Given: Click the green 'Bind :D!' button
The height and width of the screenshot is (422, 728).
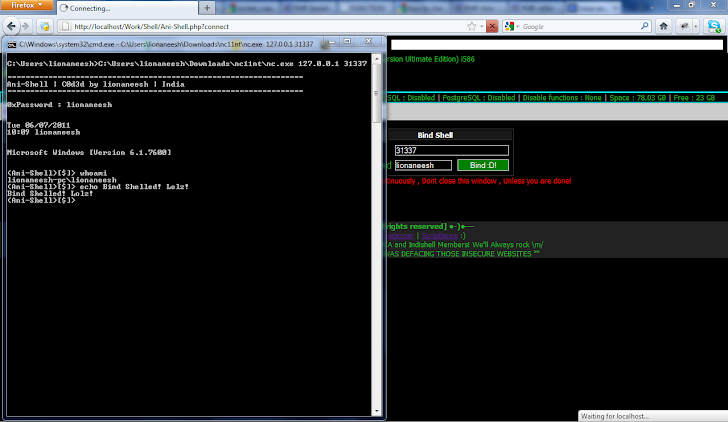Looking at the screenshot, I should [x=483, y=165].
